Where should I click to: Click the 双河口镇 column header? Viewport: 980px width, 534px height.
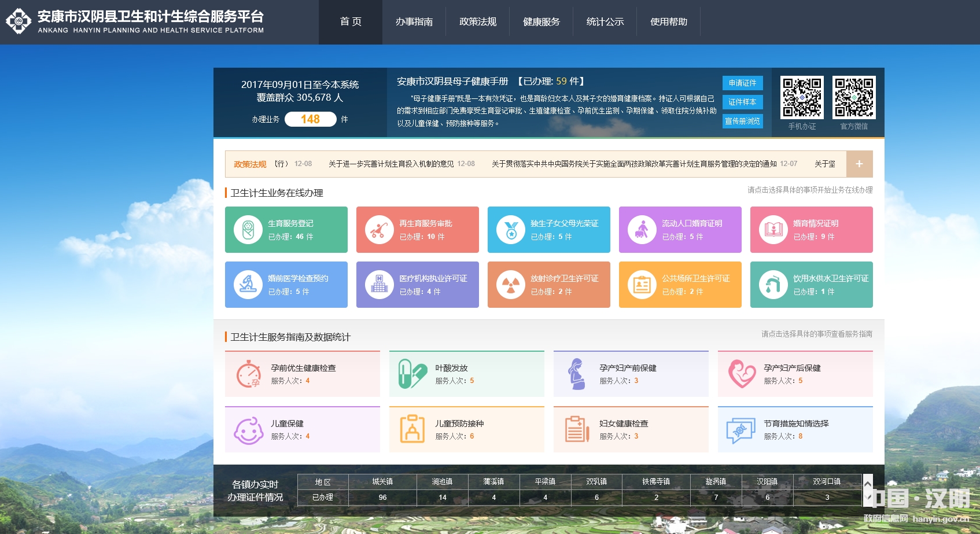coord(827,481)
